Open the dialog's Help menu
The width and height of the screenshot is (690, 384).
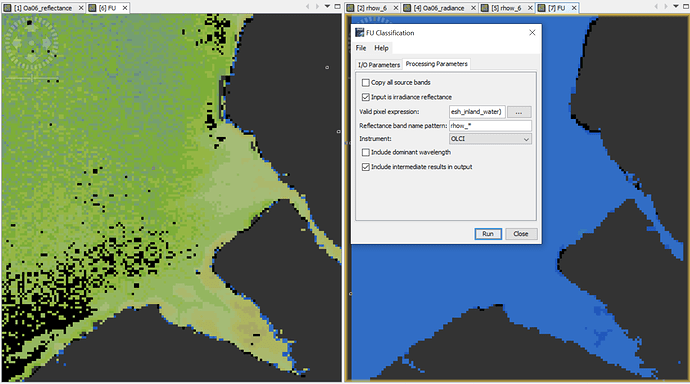382,48
